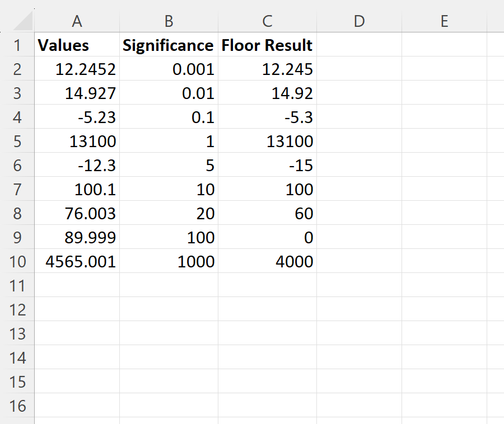Select the column E header
This screenshot has height=424, width=504.
(x=444, y=21)
